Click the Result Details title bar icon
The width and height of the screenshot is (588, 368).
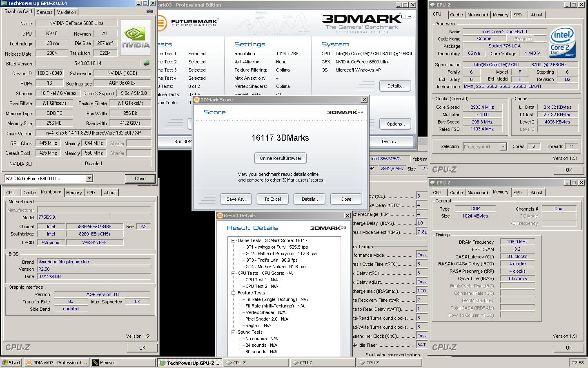pyautogui.click(x=220, y=215)
